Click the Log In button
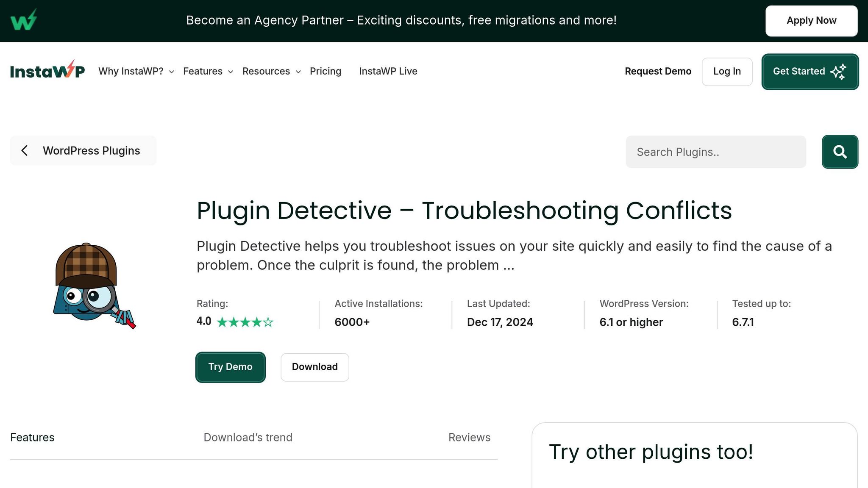The image size is (868, 488). pos(727,72)
